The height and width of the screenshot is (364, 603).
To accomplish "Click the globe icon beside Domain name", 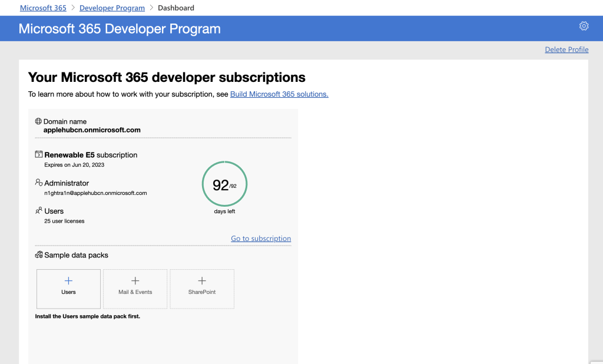I will (38, 121).
